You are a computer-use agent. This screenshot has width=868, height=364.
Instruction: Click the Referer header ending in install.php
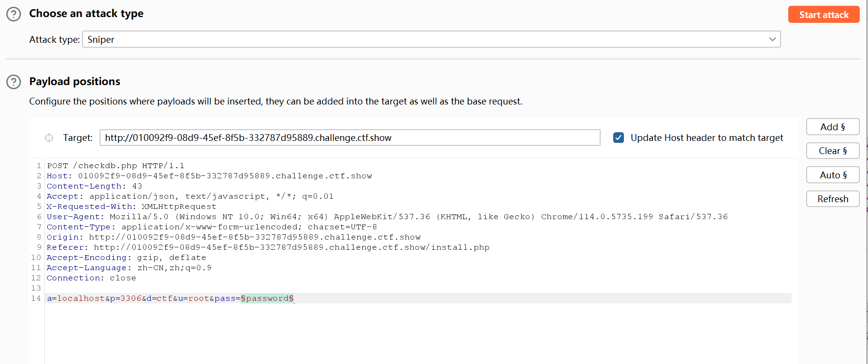pyautogui.click(x=267, y=247)
